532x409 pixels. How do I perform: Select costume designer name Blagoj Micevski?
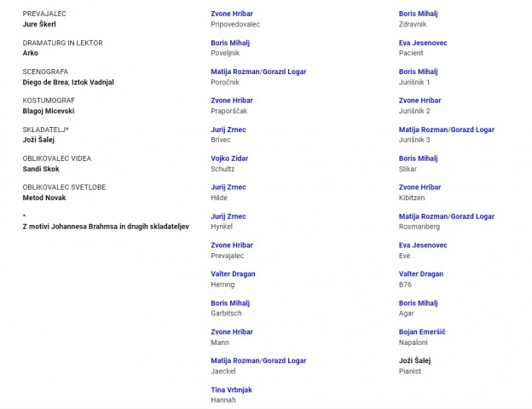49,111
